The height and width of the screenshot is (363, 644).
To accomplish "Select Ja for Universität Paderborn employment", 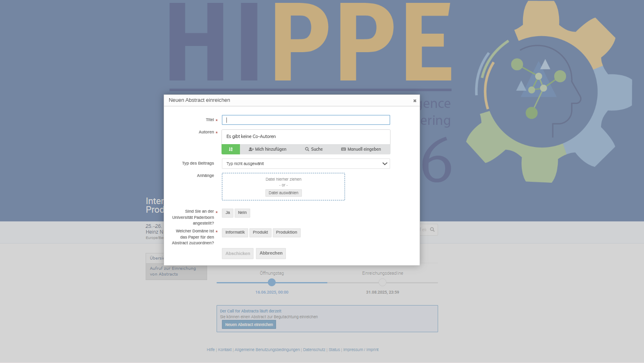I will pos(228,213).
